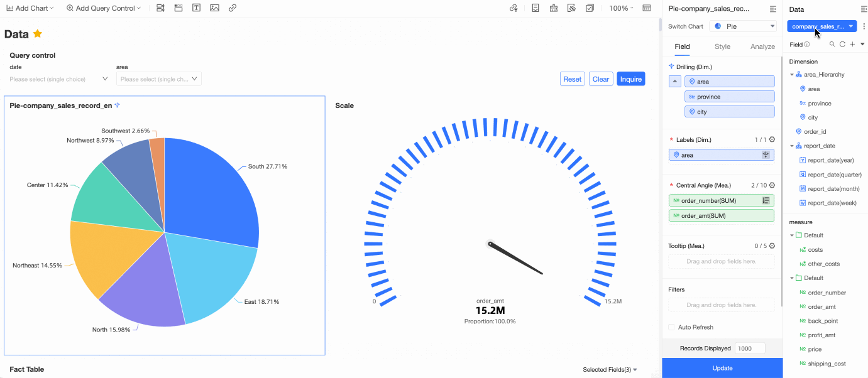Click the sort icon on order_number(SUM) field
868x378 pixels.
point(766,200)
